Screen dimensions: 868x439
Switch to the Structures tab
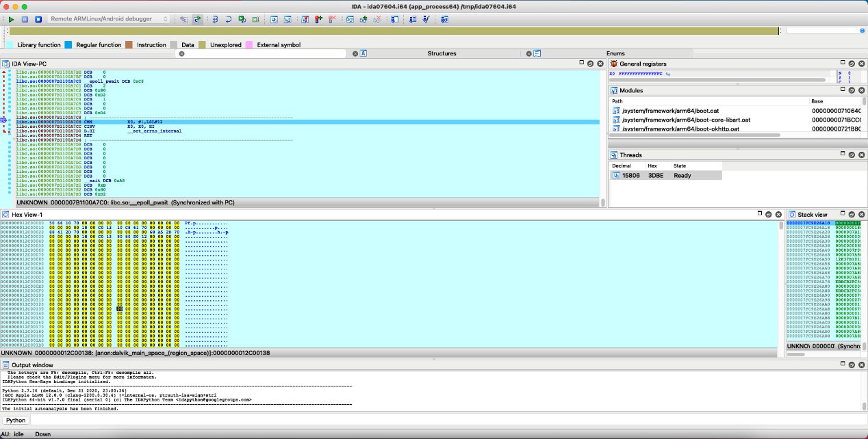pyautogui.click(x=442, y=53)
